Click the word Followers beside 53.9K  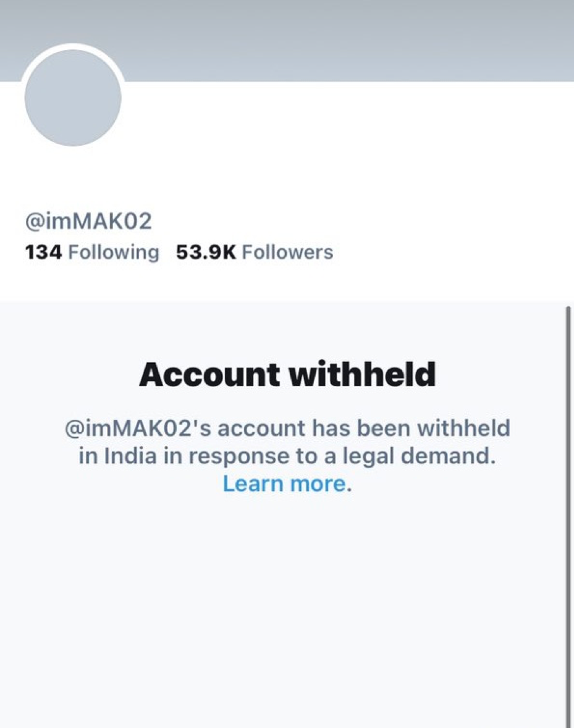(x=287, y=252)
